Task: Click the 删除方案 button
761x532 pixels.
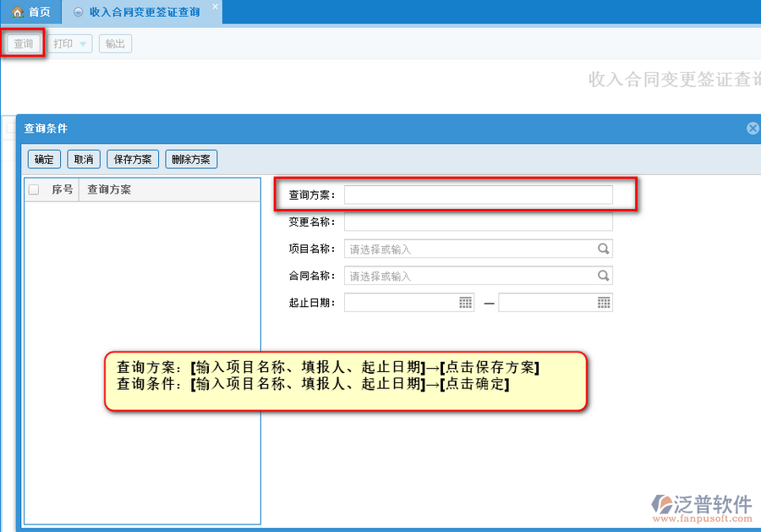Action: coord(191,159)
